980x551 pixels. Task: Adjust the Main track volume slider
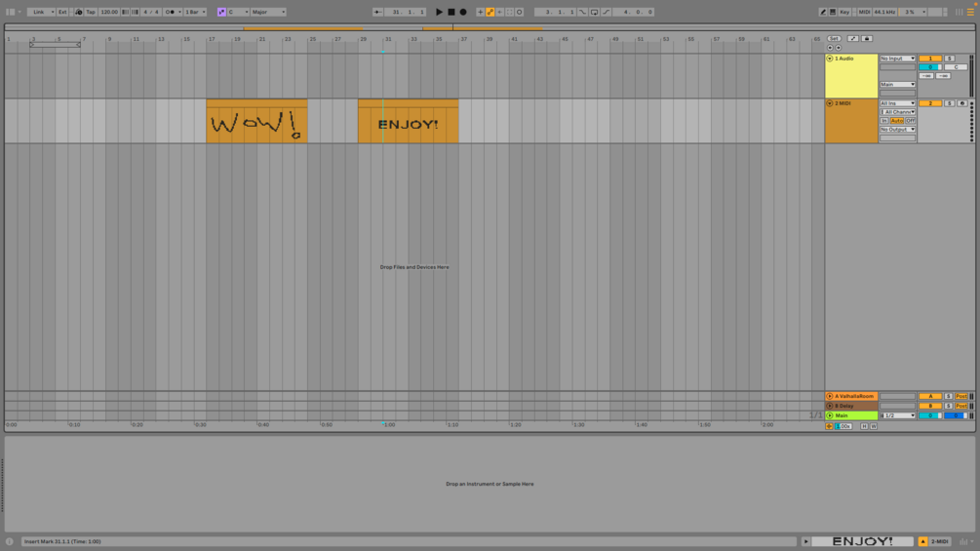[930, 415]
